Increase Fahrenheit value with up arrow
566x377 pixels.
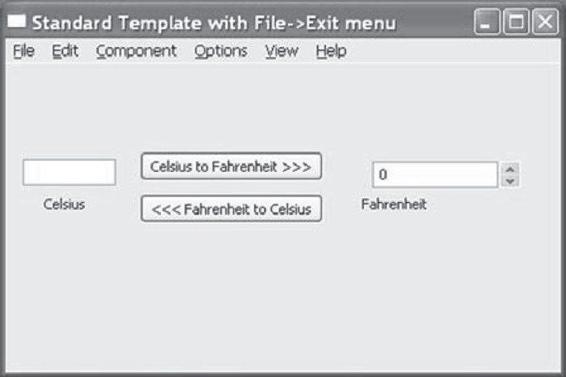pyautogui.click(x=510, y=169)
